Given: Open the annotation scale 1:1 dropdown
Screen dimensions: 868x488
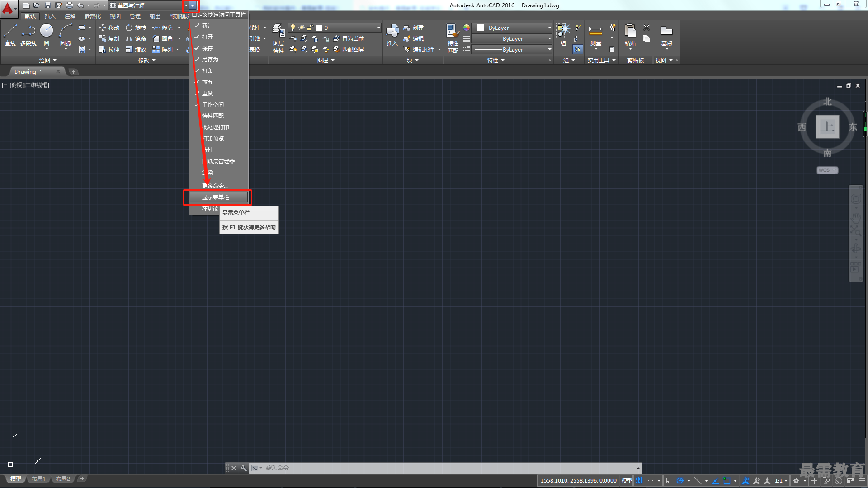Looking at the screenshot, I should pyautogui.click(x=781, y=481).
